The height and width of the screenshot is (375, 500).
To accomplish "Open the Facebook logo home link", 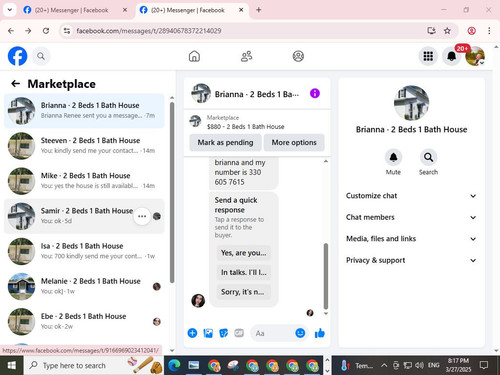I will point(17,56).
